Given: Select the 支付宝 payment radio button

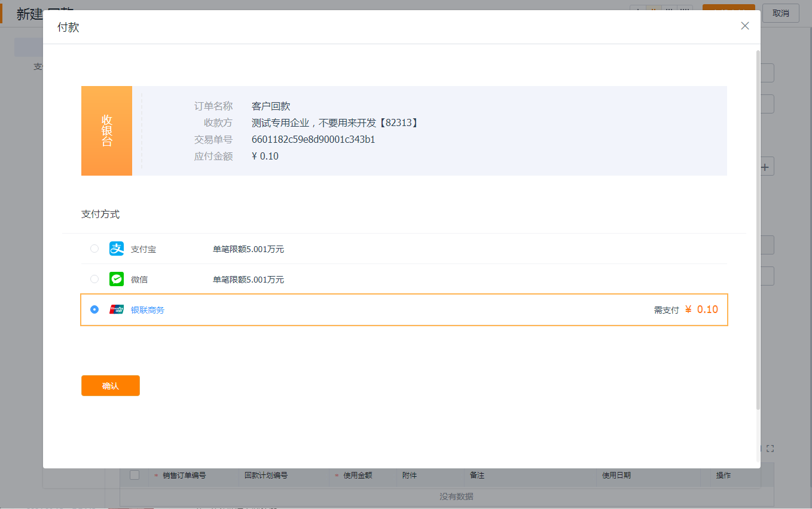Looking at the screenshot, I should coord(94,249).
